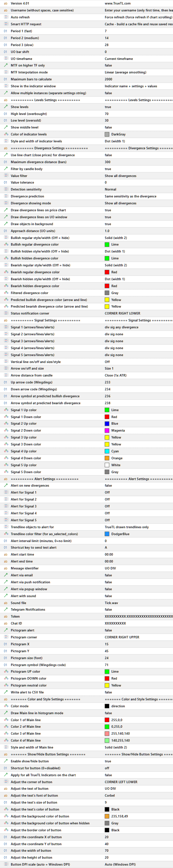Click the arrow icon beside Enable show/hide button
The image size is (173, 868).
[x=6, y=761]
